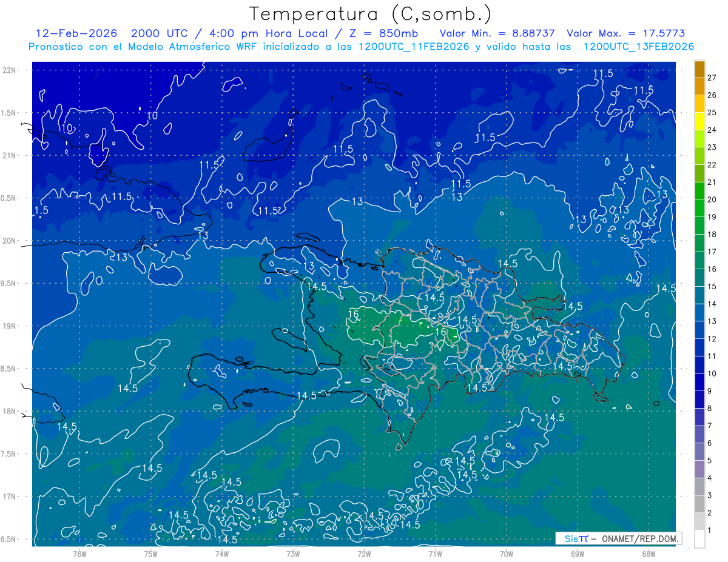
Task: Click the '21' color scale label
Action: tap(712, 182)
